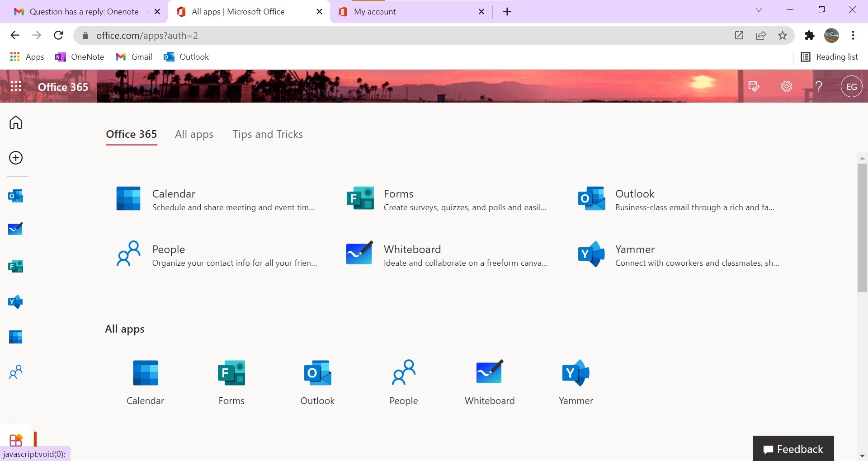Switch to the Tips and Tricks tab

click(268, 134)
